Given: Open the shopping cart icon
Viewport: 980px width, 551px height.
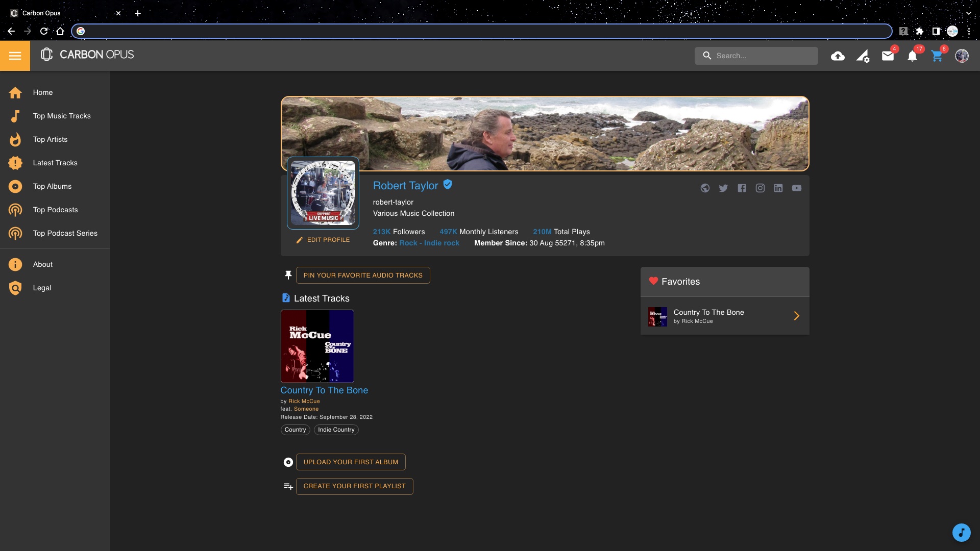Looking at the screenshot, I should 937,56.
